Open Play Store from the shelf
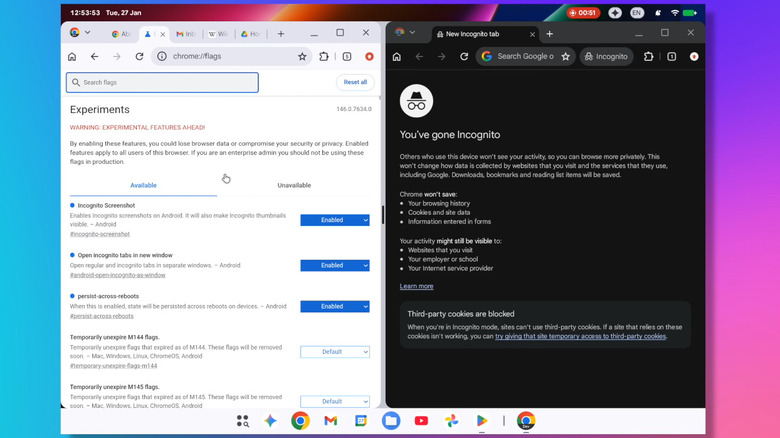This screenshot has width=780, height=438. click(482, 421)
